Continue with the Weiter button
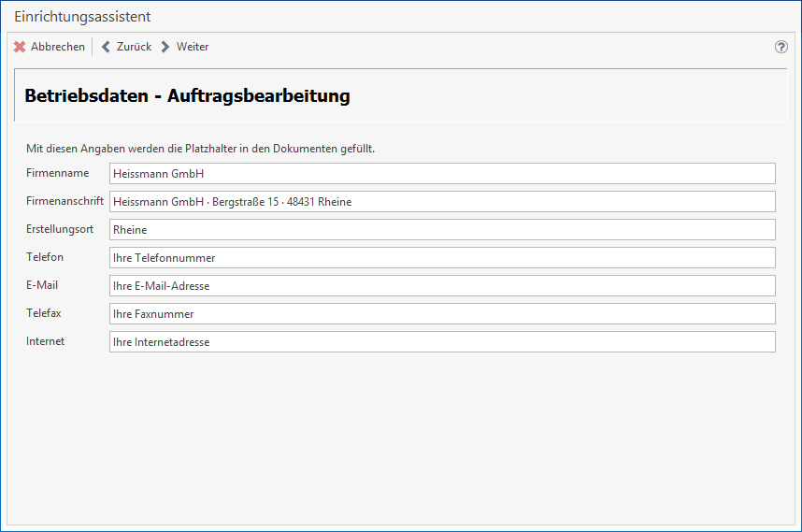This screenshot has width=802, height=532. [193, 47]
